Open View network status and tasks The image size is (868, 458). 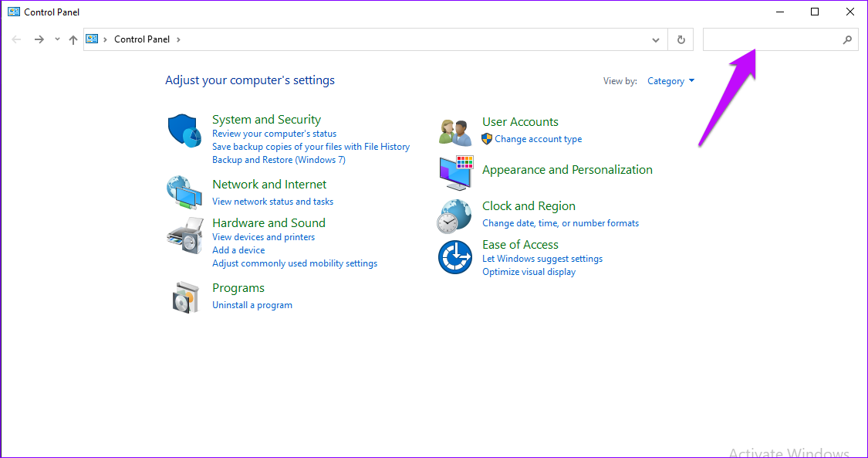[272, 202]
